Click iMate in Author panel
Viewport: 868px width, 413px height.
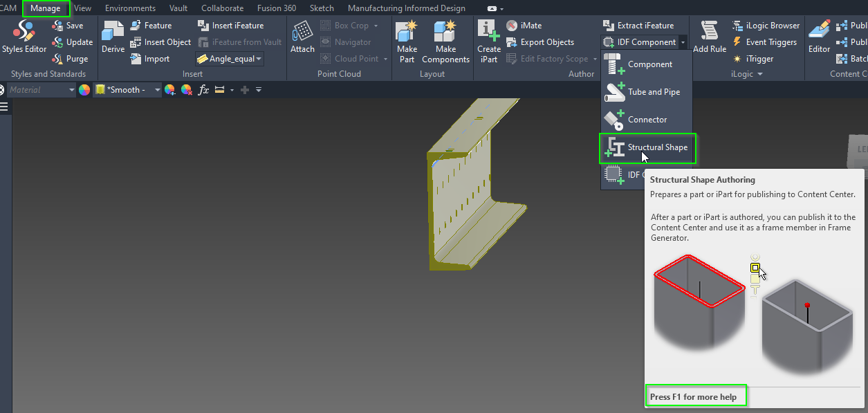524,26
